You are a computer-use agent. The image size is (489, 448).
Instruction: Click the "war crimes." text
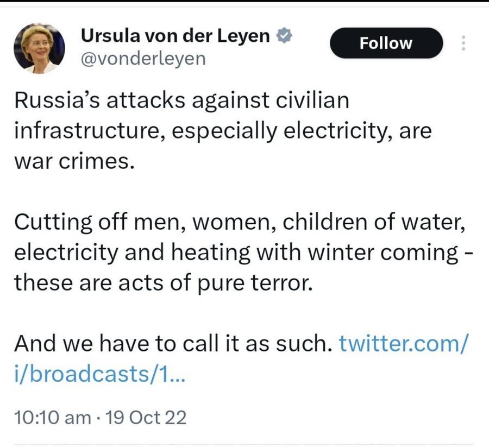[x=73, y=163]
